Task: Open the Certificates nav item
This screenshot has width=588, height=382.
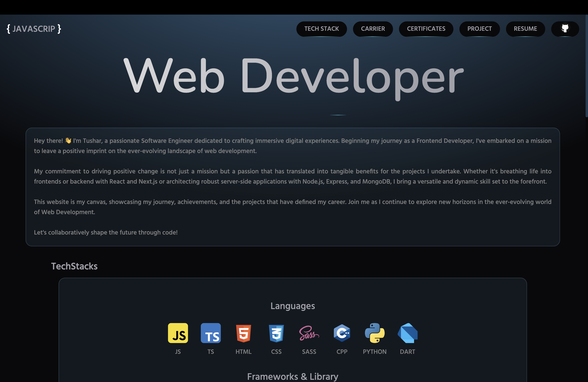Action: click(x=426, y=29)
